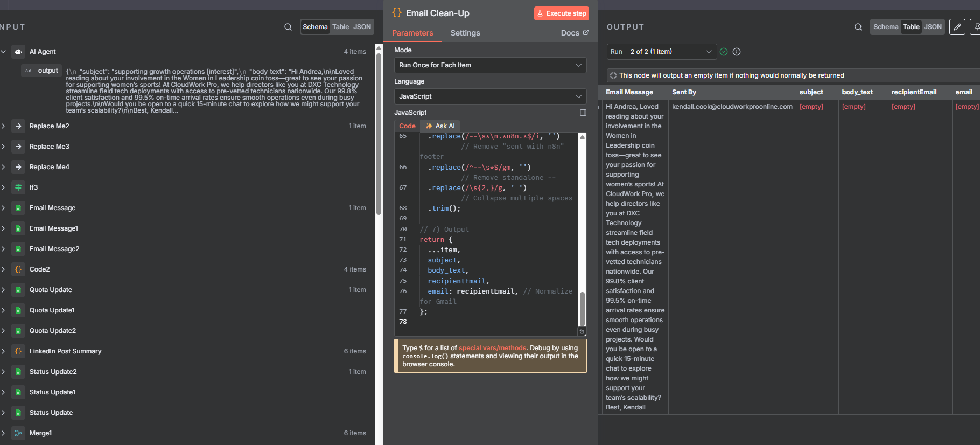
Task: Open the Run 2 of 2 dropdown
Action: [x=670, y=52]
